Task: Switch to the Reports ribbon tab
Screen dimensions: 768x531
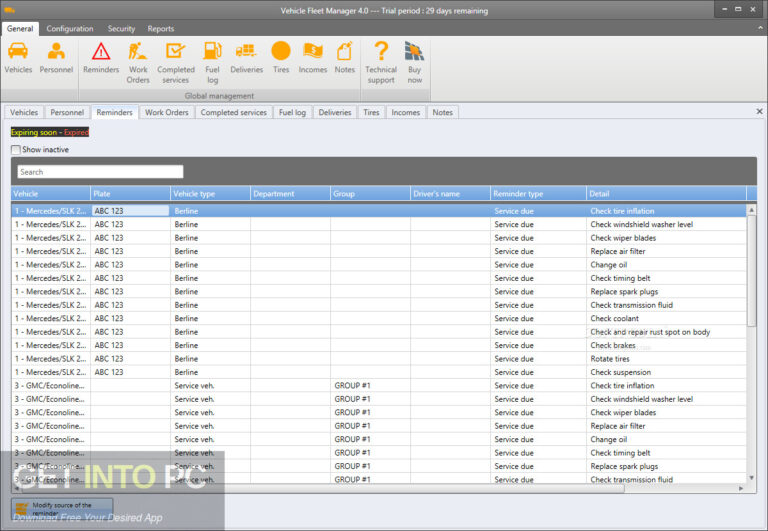Action: coord(161,28)
